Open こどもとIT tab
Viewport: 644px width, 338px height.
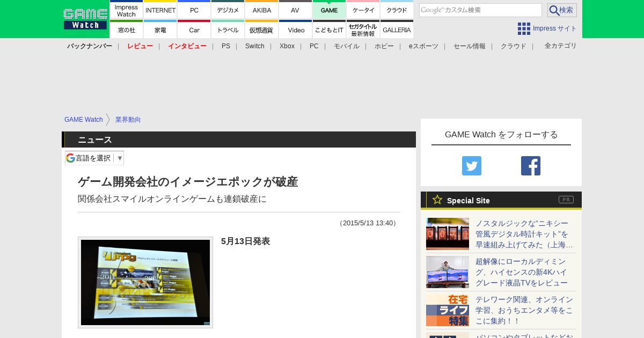pyautogui.click(x=330, y=30)
